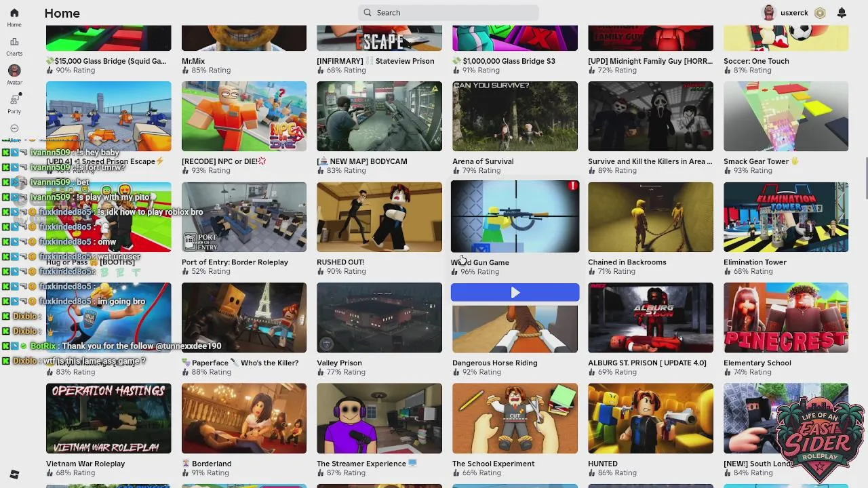Click "Valley Prison" title text
The height and width of the screenshot is (488, 868).
click(339, 363)
